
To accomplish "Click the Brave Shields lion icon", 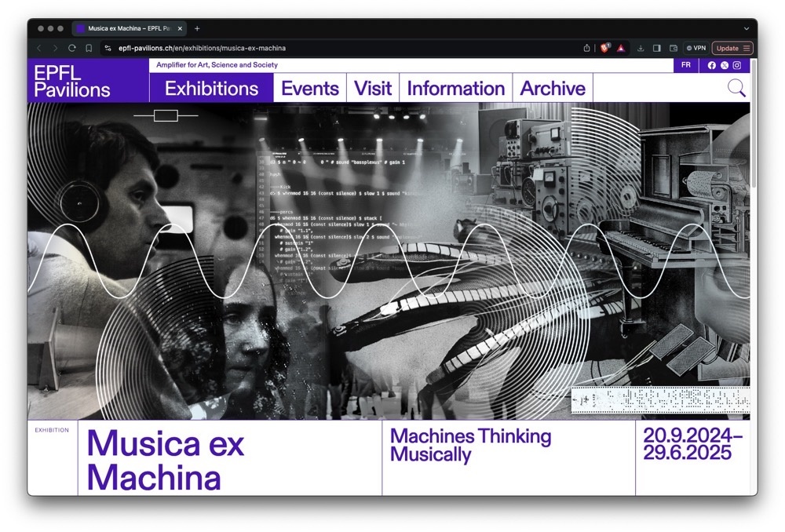I will (605, 48).
